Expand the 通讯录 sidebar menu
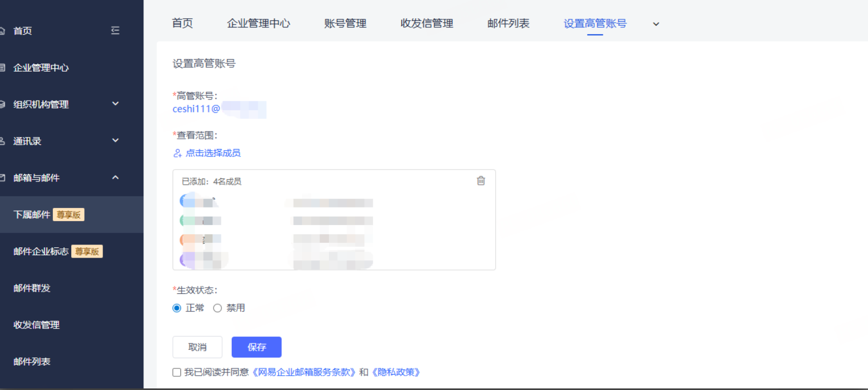Viewport: 868px width, 390px height. 116,141
